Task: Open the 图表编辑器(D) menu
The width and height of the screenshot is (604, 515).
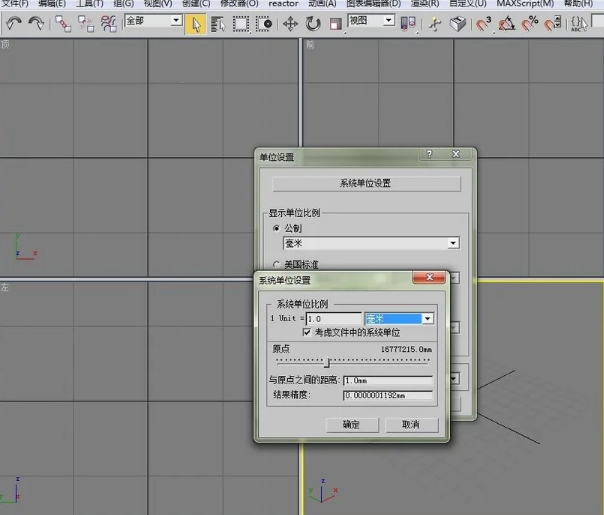Action: tap(373, 3)
